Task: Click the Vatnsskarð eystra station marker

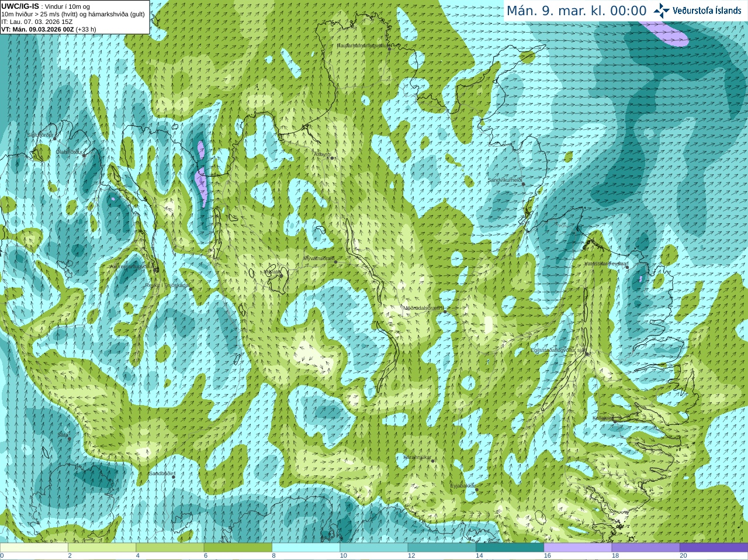Action: tap(627, 267)
